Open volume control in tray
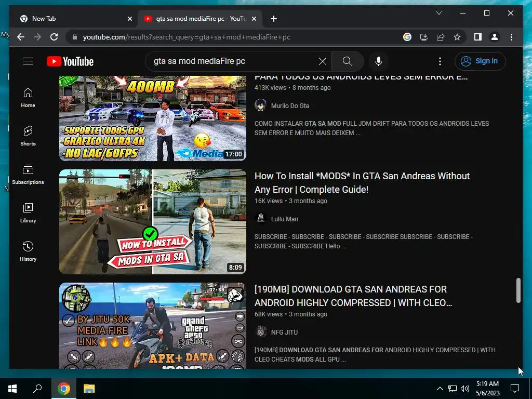 pyautogui.click(x=465, y=389)
